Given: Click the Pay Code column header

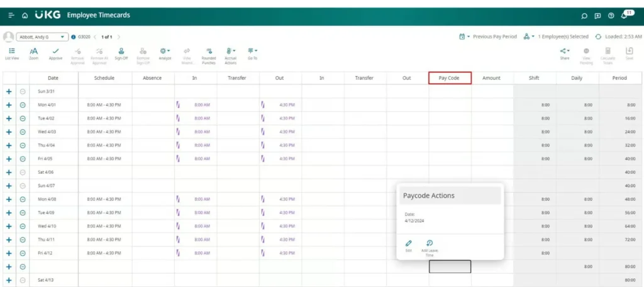Looking at the screenshot, I should click(x=450, y=78).
